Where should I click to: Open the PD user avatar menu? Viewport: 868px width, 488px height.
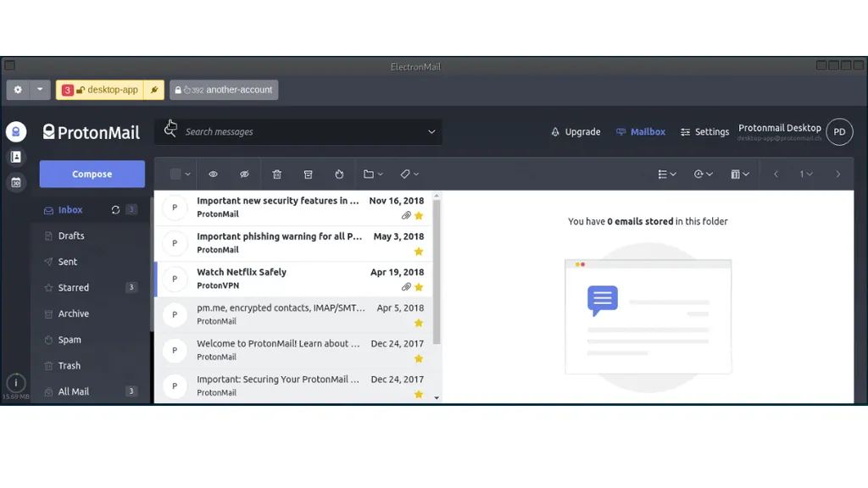(x=839, y=131)
